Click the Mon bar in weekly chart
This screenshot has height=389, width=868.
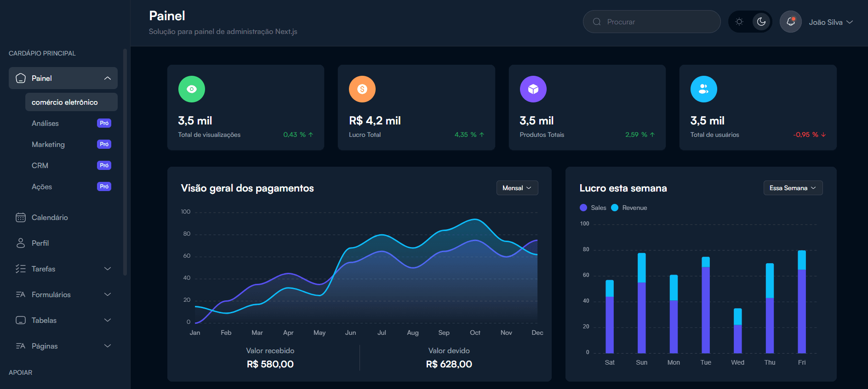(674, 314)
